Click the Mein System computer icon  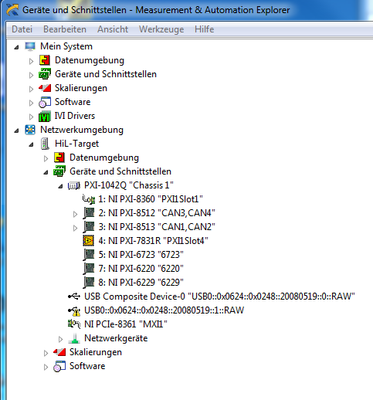(30, 47)
